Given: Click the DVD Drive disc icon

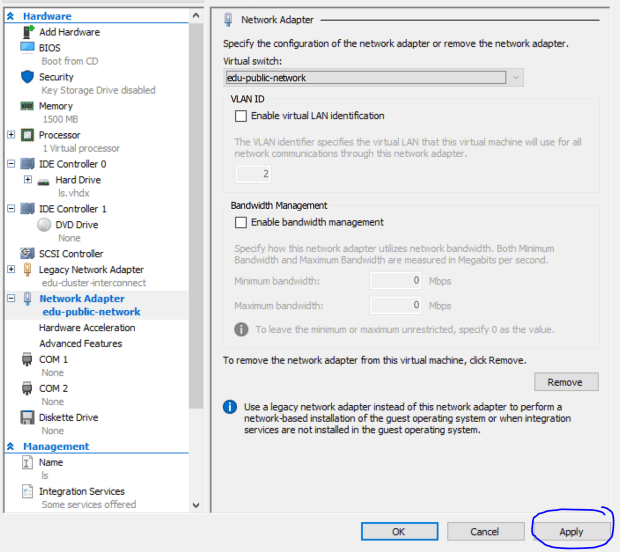Looking at the screenshot, I should (x=43, y=225).
